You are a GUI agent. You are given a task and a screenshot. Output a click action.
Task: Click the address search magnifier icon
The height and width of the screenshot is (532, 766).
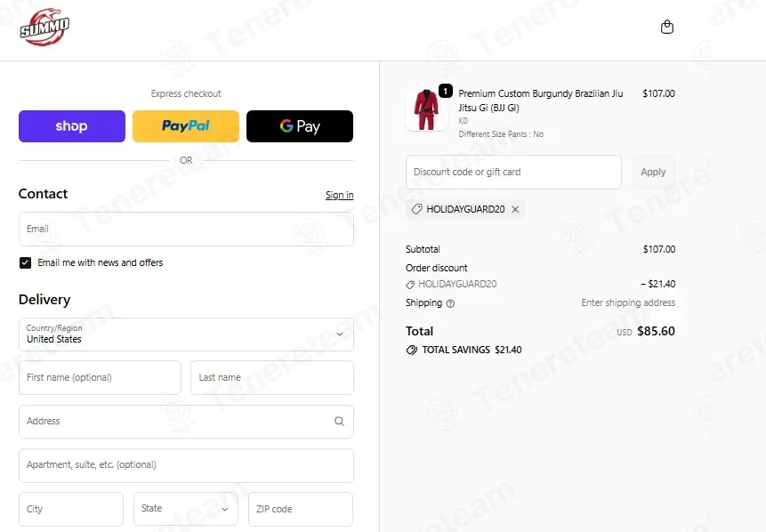pyautogui.click(x=339, y=421)
